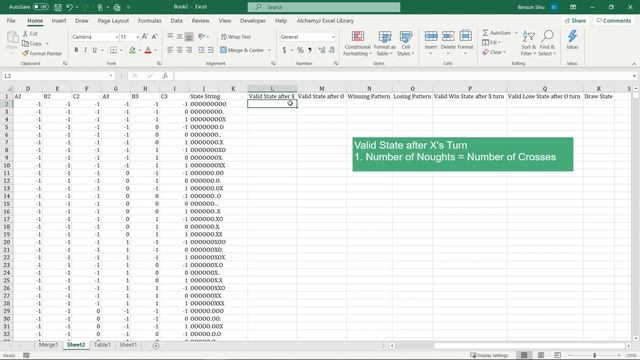This screenshot has width=640, height=360.
Task: Switch to the Developer tab
Action: click(253, 20)
